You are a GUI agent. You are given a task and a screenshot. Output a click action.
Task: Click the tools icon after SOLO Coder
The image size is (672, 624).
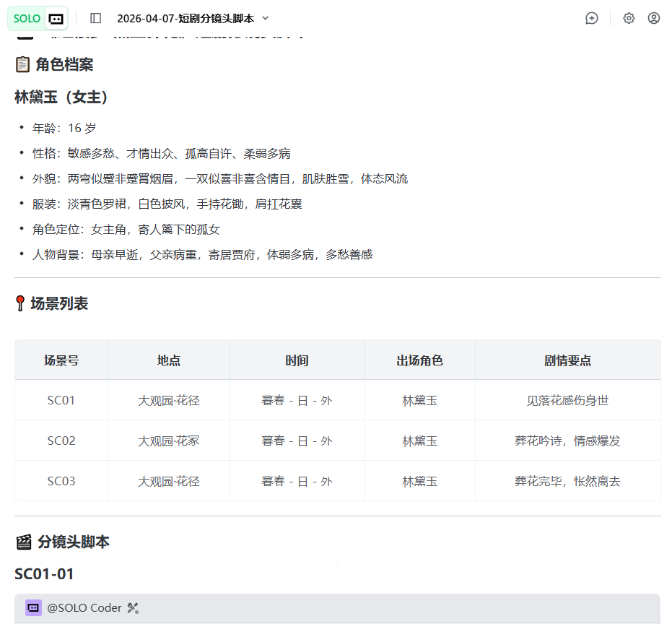coord(132,608)
